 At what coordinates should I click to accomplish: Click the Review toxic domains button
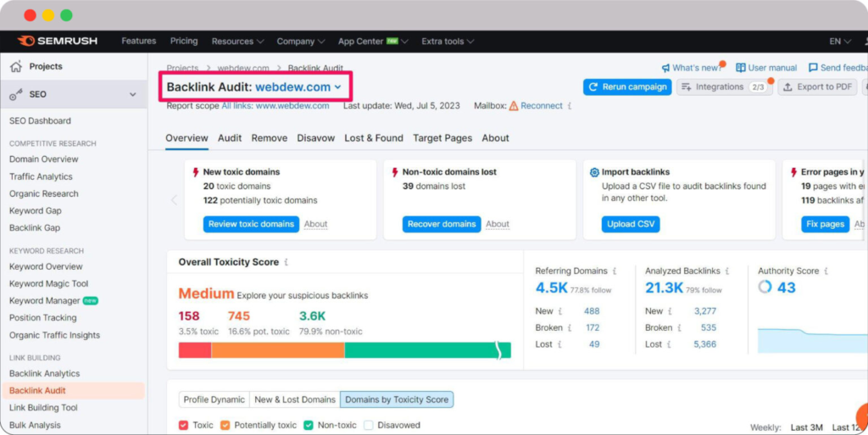(x=251, y=224)
